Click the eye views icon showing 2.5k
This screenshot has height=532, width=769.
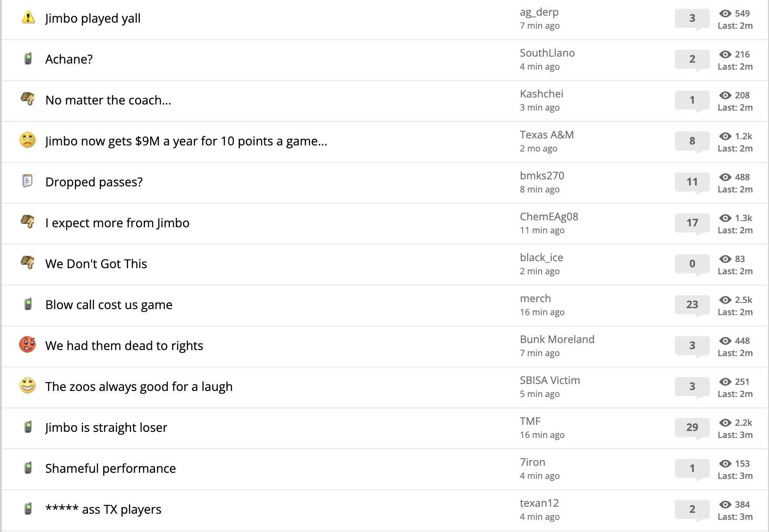[x=725, y=300]
